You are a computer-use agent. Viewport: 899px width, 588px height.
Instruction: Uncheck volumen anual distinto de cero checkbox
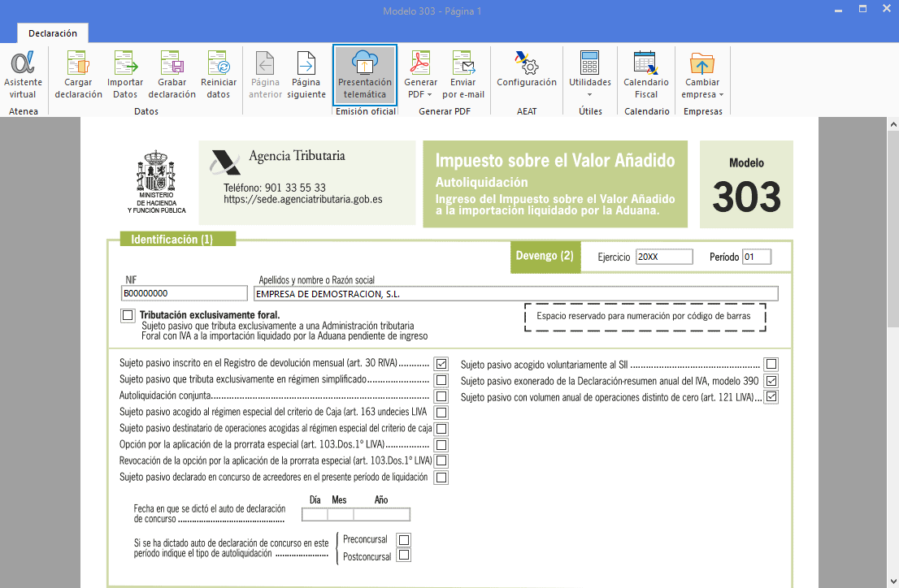pyautogui.click(x=771, y=396)
